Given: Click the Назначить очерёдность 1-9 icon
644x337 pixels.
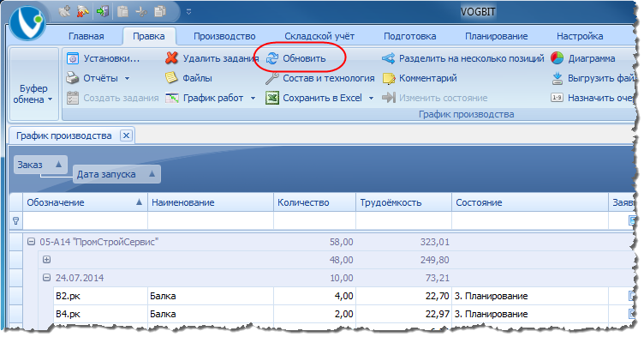Looking at the screenshot, I should tap(557, 98).
